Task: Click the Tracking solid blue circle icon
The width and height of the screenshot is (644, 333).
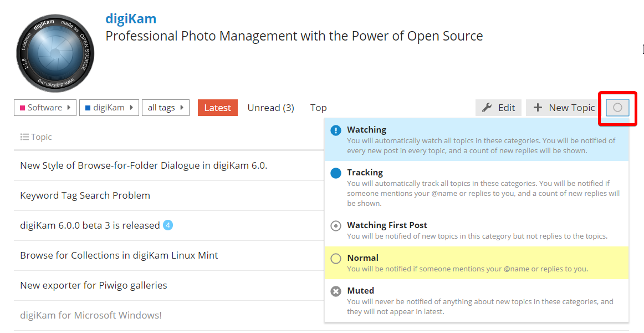Action: coord(336,173)
